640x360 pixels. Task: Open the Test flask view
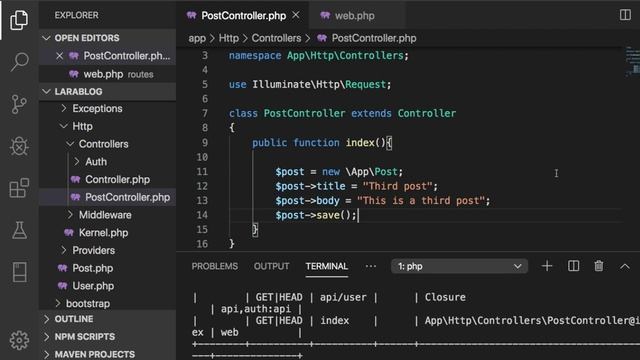pyautogui.click(x=19, y=230)
